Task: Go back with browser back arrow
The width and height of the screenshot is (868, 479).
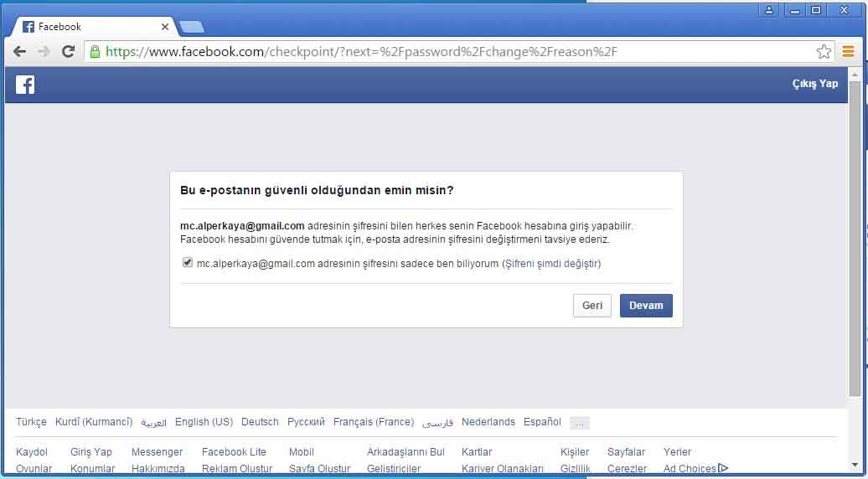Action: click(19, 52)
